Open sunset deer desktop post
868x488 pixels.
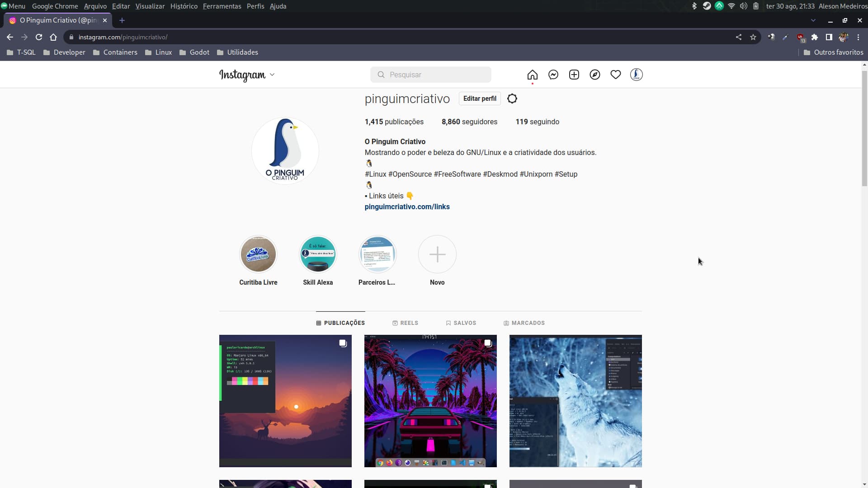point(285,401)
